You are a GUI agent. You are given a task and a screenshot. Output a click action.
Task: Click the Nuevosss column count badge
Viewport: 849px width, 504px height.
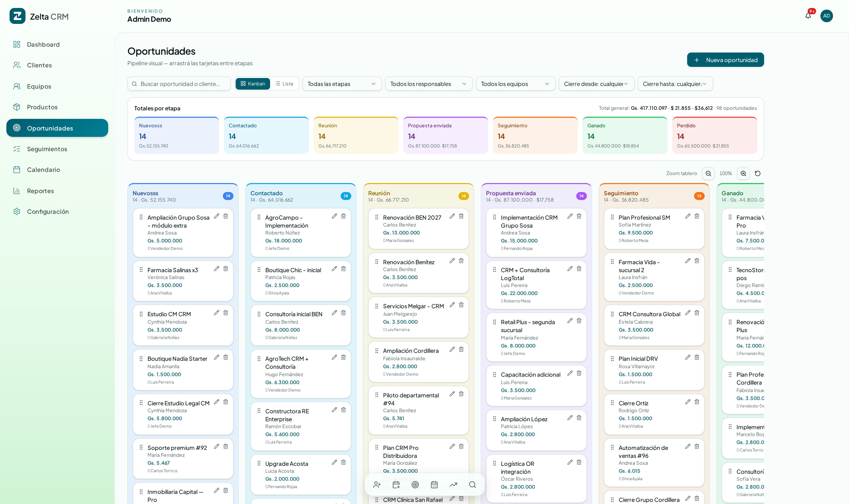coord(228,196)
